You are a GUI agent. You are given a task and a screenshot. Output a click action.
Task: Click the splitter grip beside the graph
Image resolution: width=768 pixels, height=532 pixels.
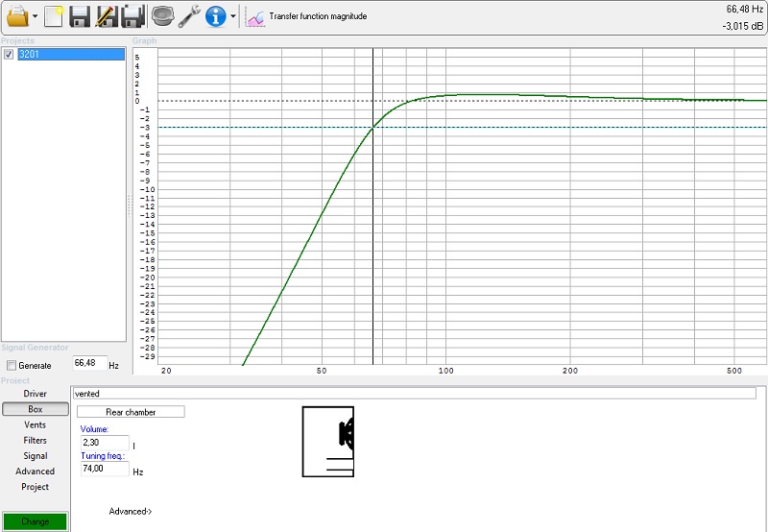[130, 206]
